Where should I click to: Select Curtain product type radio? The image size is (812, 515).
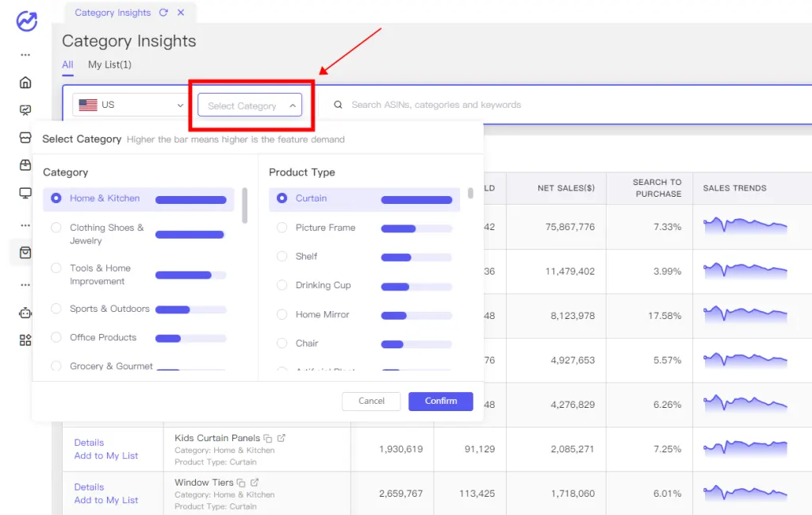(x=282, y=198)
